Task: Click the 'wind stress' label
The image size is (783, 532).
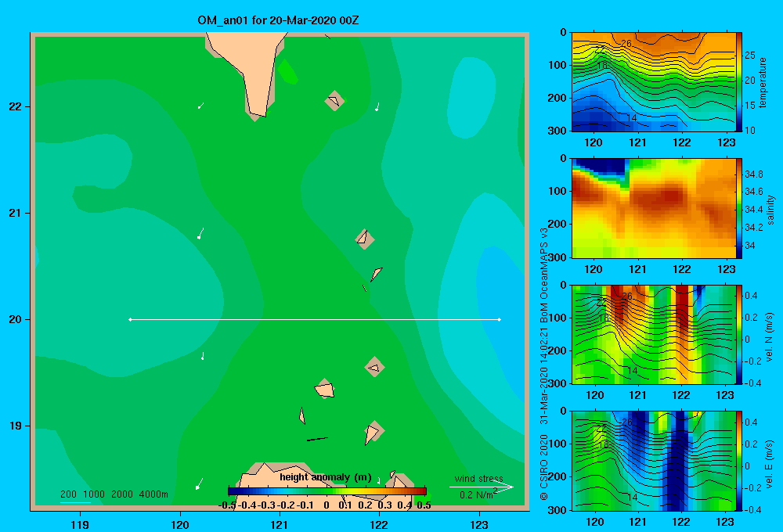Action: pos(478,478)
